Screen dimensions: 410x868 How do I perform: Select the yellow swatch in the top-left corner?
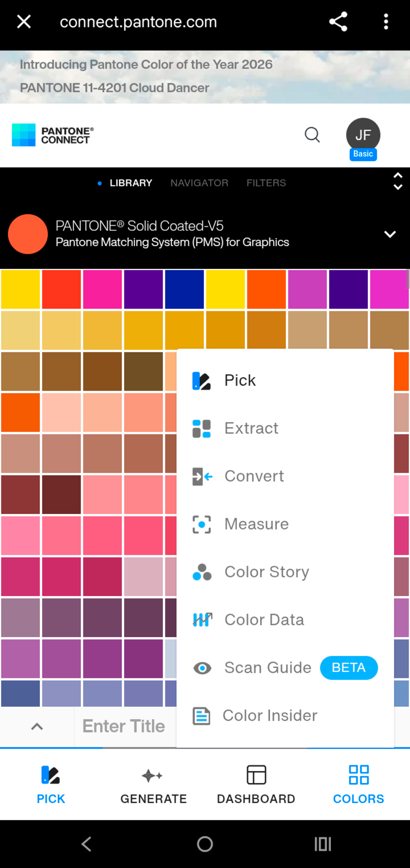coord(20,289)
